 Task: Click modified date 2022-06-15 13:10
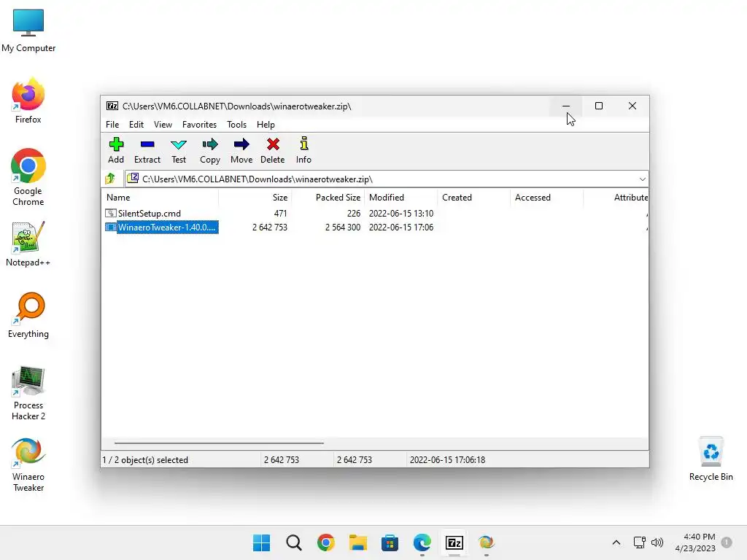(x=401, y=214)
